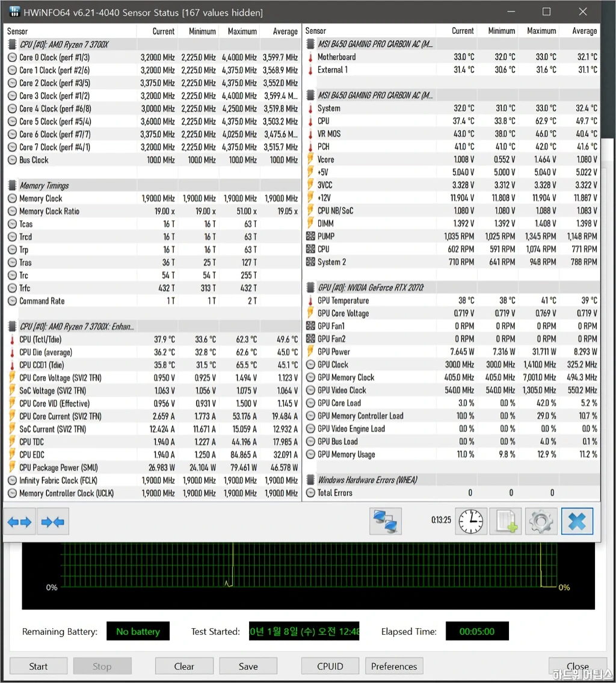Click the blue X close sensors button

(577, 521)
